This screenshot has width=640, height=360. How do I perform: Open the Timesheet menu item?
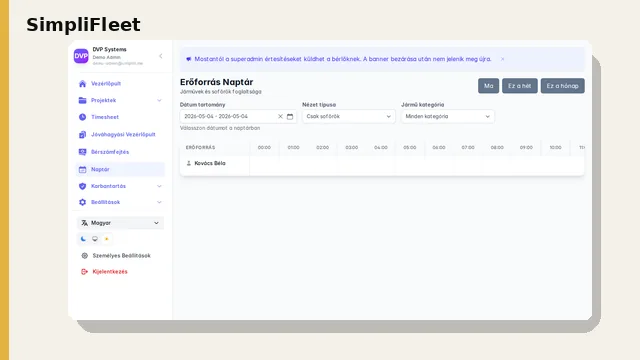120,117
